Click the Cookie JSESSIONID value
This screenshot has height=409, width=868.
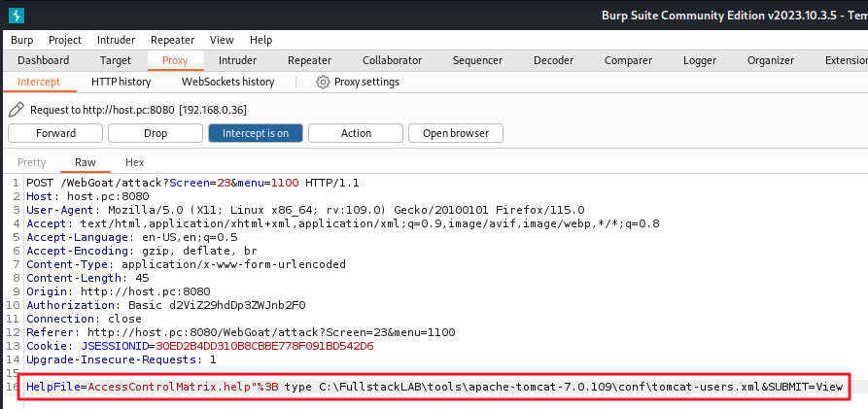coord(264,346)
